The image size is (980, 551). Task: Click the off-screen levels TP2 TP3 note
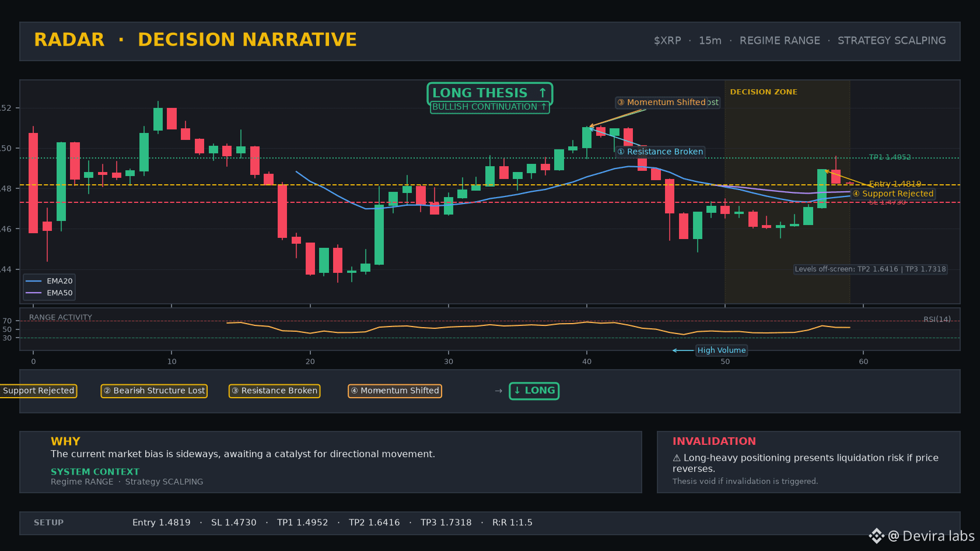870,269
